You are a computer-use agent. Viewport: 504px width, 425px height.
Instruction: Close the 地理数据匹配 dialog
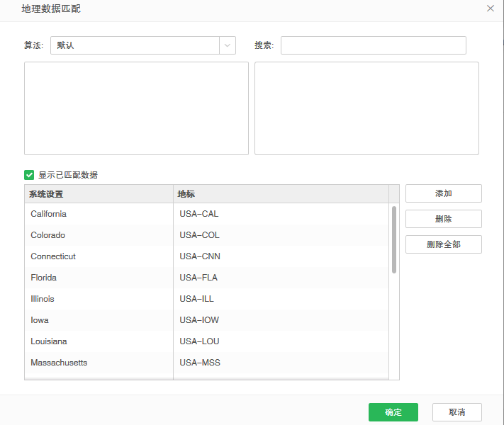pyautogui.click(x=490, y=8)
